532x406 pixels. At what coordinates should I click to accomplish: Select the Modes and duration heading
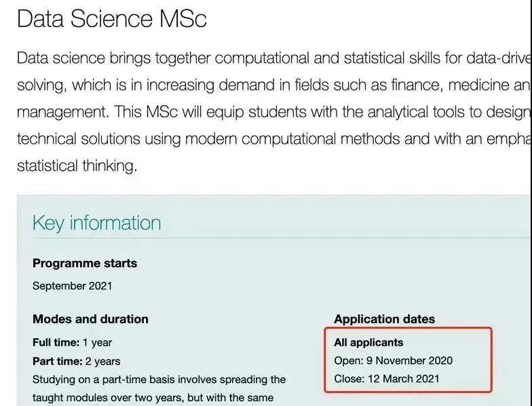[90, 319]
